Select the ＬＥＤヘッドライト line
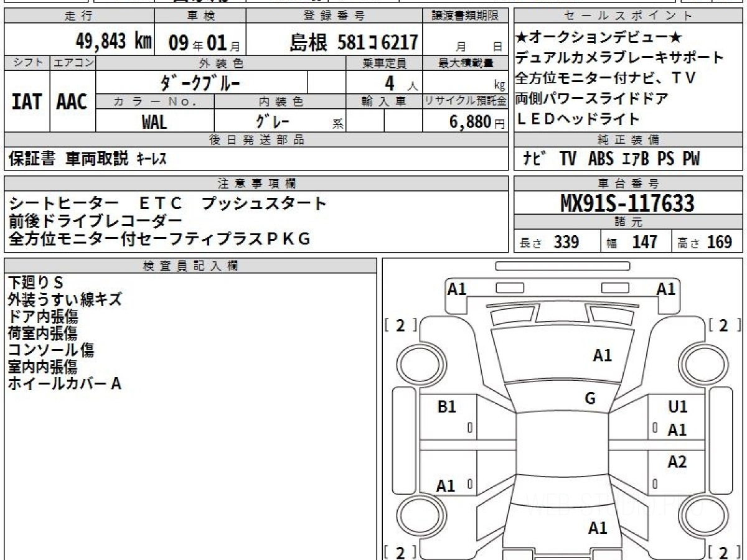Viewport: 747px width, 560px height. 577,119
